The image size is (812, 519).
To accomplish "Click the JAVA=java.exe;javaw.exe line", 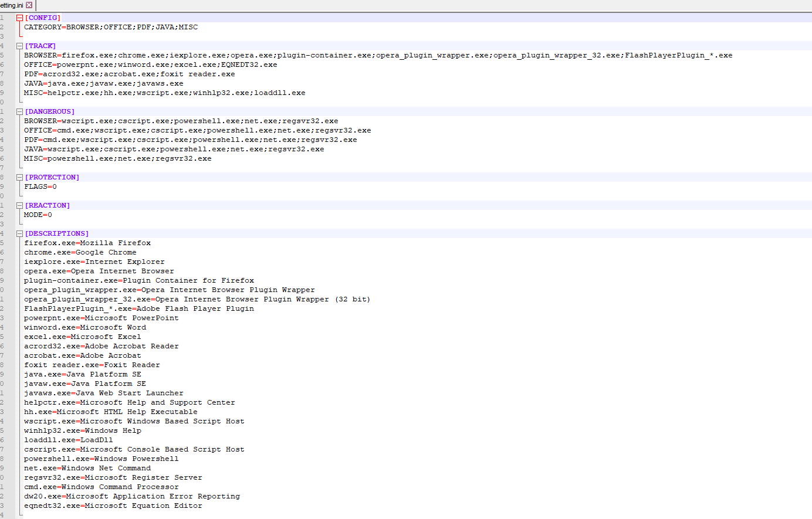I will (104, 83).
